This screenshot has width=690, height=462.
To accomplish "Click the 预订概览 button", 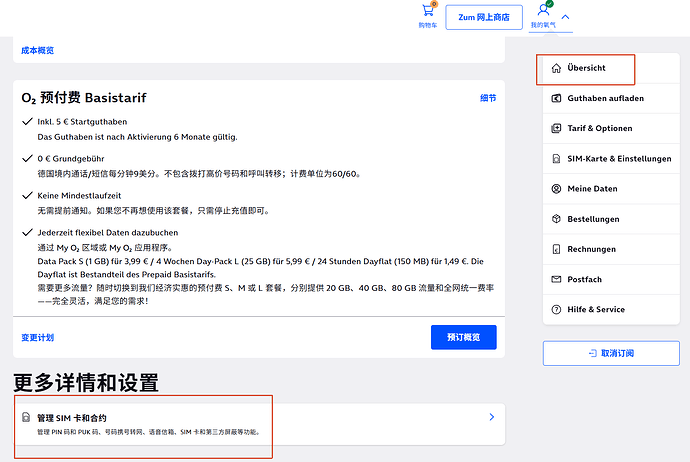I will point(464,337).
